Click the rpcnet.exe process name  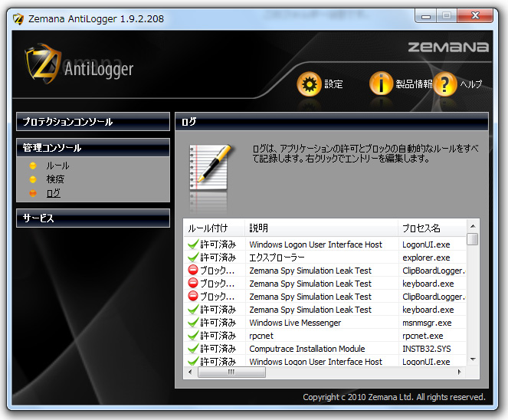point(422,336)
